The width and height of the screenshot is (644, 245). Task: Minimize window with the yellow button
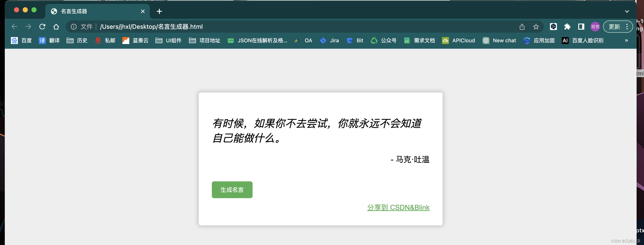[25, 10]
